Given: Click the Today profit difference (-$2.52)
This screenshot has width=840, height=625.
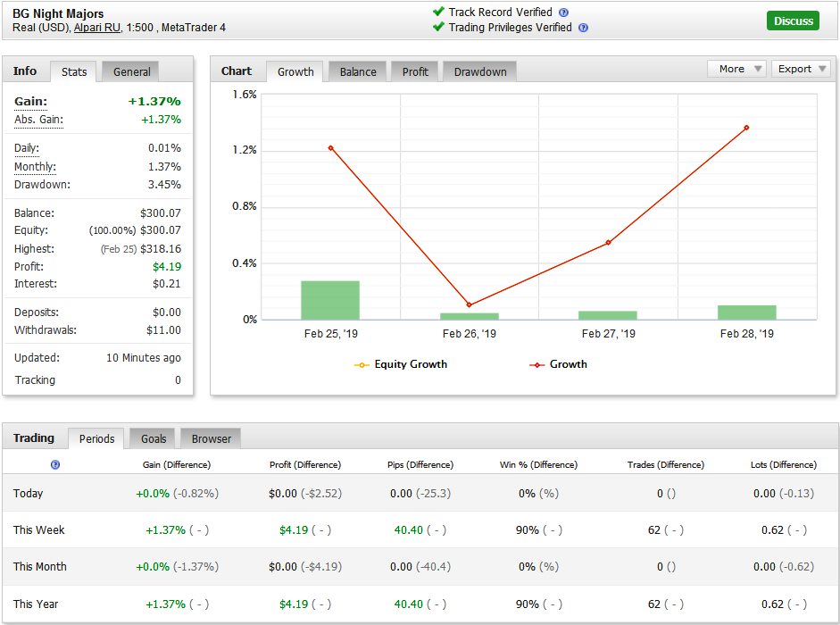Looking at the screenshot, I should pos(321,493).
